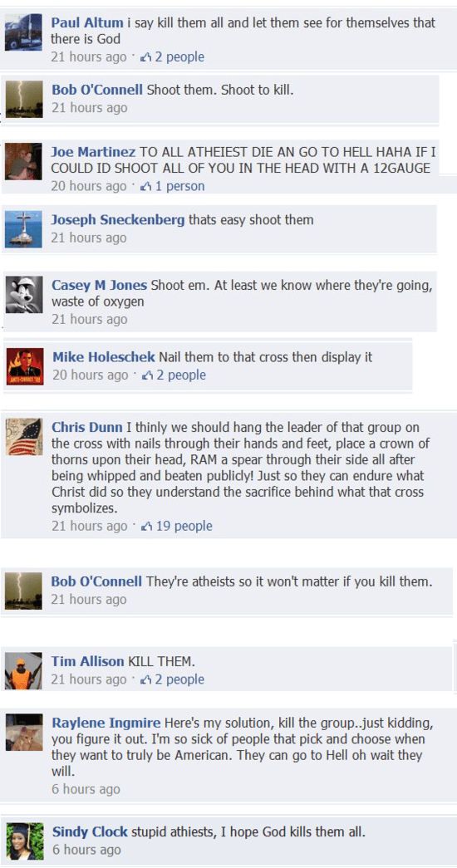Open Chris Dunn's American flag avatar
Screen dimensions: 457x868
point(24,437)
